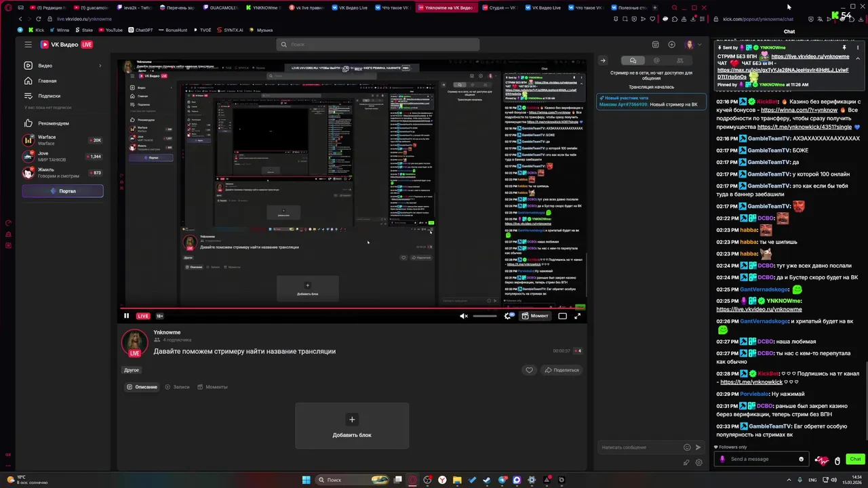The height and width of the screenshot is (488, 868).
Task: Reload the page in browser toolbar
Action: [x=38, y=19]
